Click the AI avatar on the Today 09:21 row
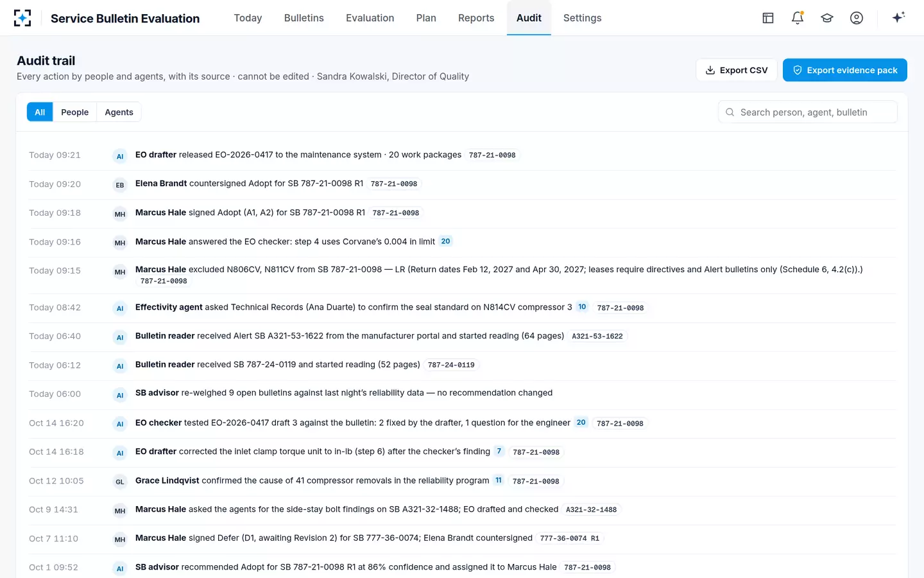The image size is (924, 578). pyautogui.click(x=120, y=156)
